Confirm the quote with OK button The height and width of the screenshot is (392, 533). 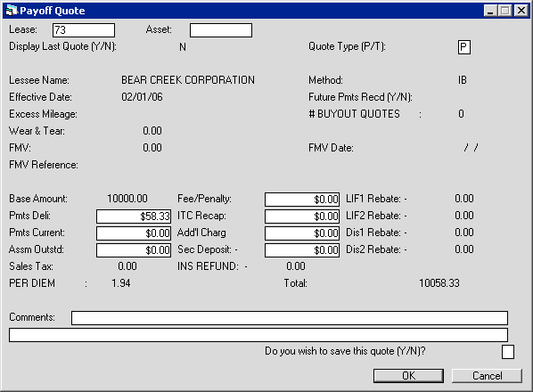click(x=408, y=376)
